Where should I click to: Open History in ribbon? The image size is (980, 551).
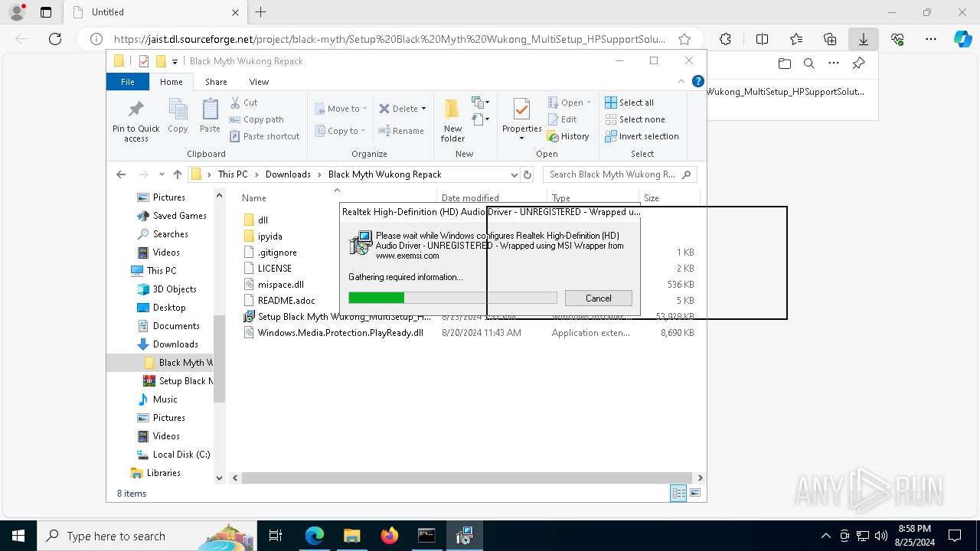(x=568, y=136)
